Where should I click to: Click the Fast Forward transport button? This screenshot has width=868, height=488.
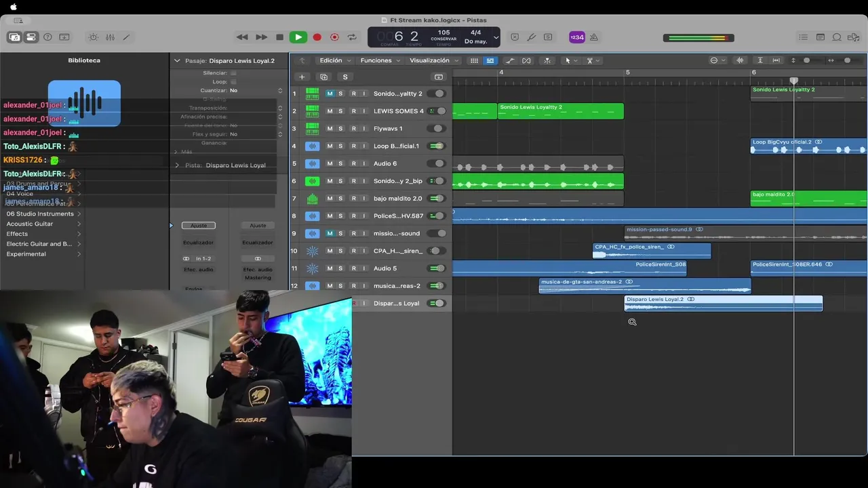coord(261,37)
